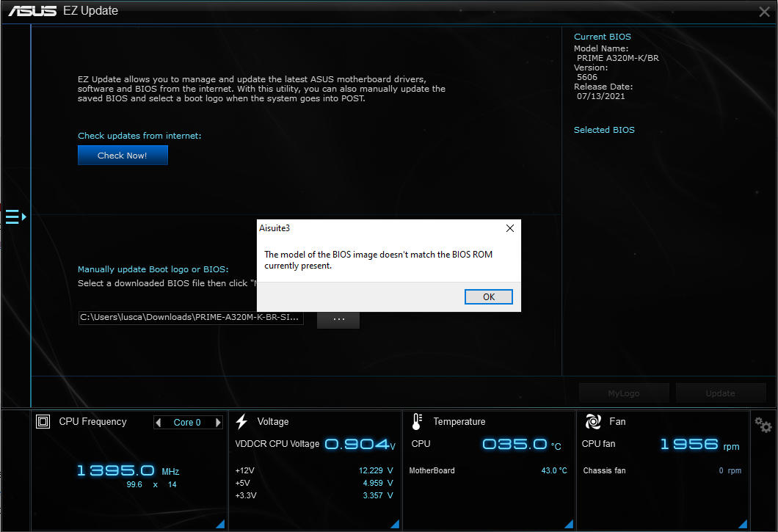Expand the CPU Frequency panel corner

[x=221, y=524]
